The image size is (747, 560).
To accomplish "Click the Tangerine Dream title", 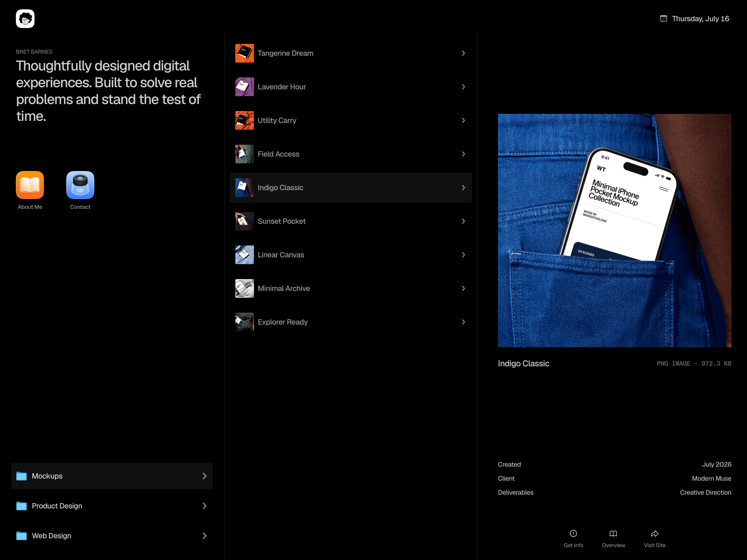I will 285,53.
